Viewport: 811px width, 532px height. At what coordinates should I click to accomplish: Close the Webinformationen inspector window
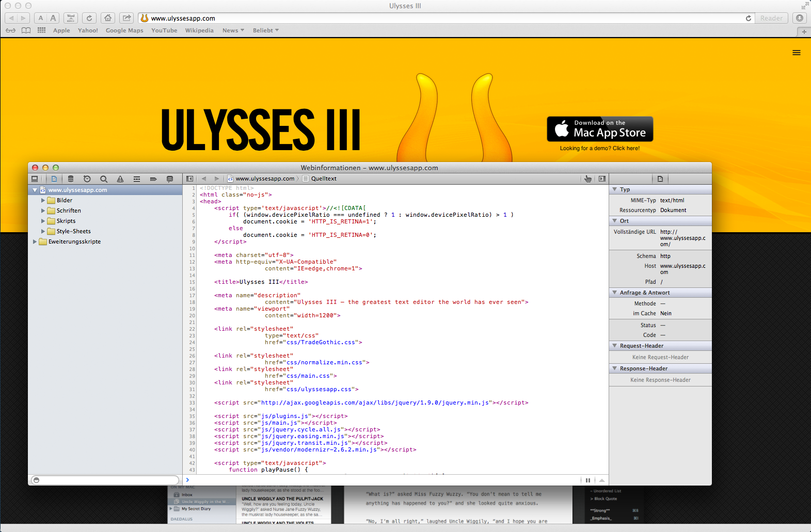point(35,168)
